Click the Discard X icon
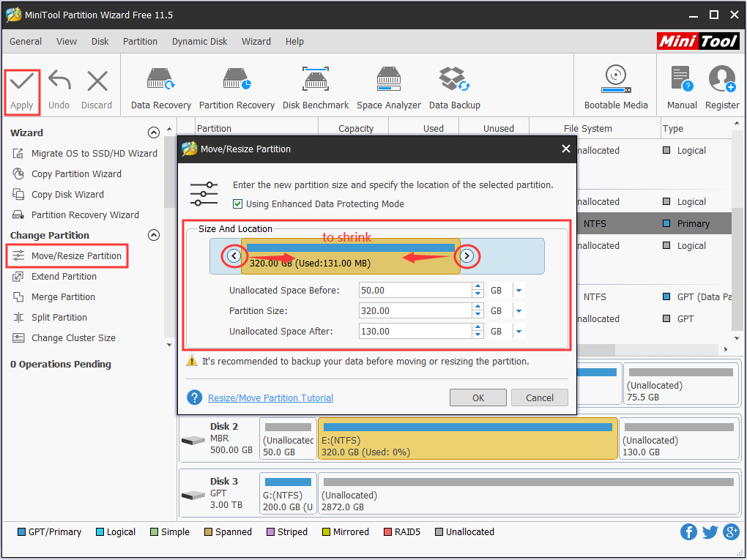Viewport: 747px width, 560px height. coord(97,81)
